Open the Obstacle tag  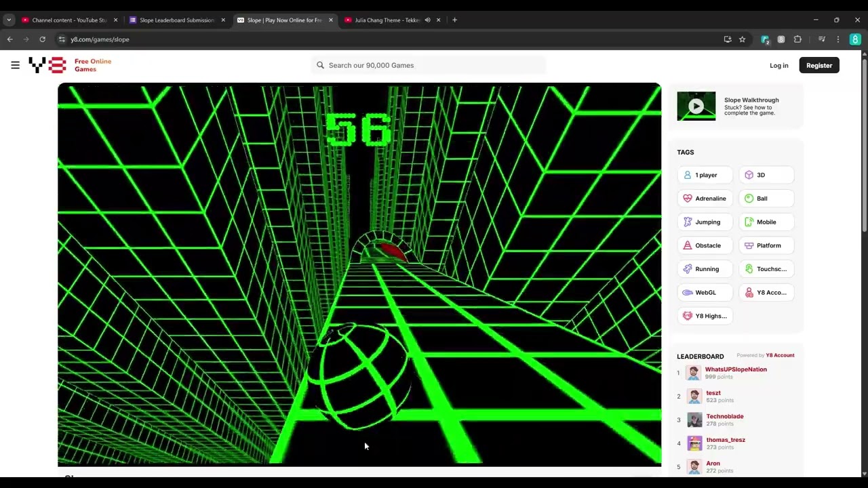tap(705, 245)
